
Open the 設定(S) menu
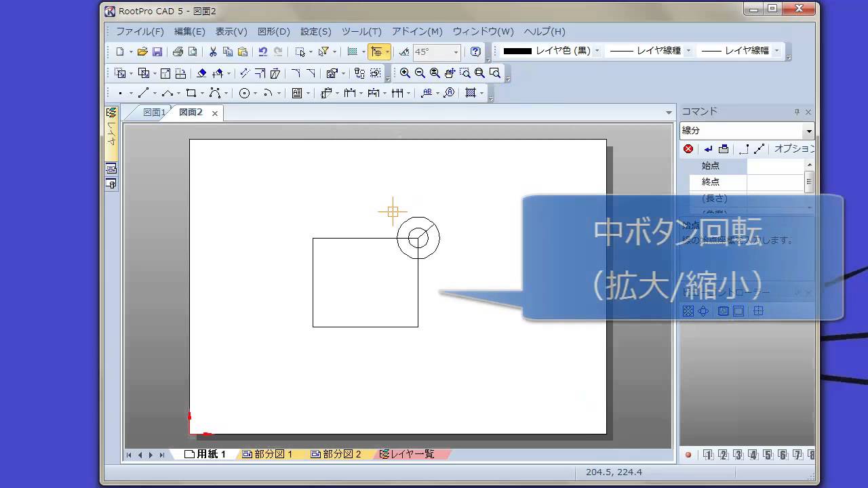(x=315, y=32)
